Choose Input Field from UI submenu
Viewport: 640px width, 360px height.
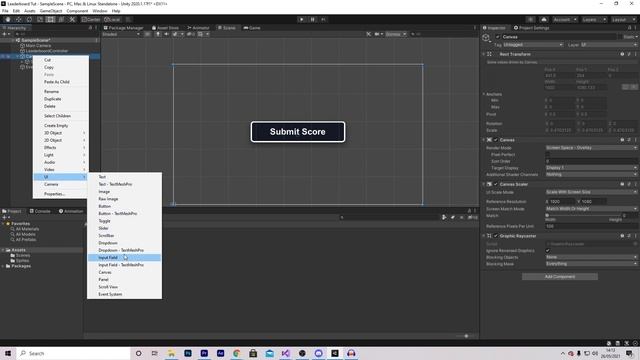[124, 258]
